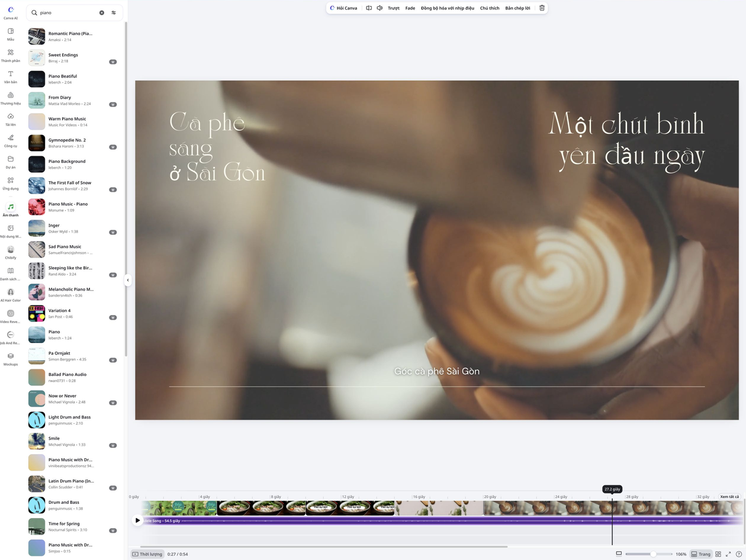Image resolution: width=746 pixels, height=560 pixels.
Task: Clear the piano search text
Action: pyautogui.click(x=101, y=12)
